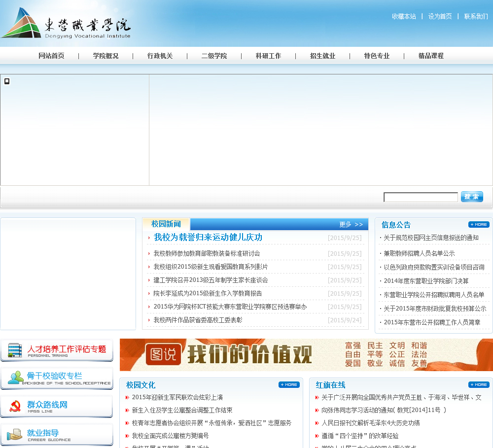Open news 2015华为网院杯ICT技能大赛 item

coord(230,307)
